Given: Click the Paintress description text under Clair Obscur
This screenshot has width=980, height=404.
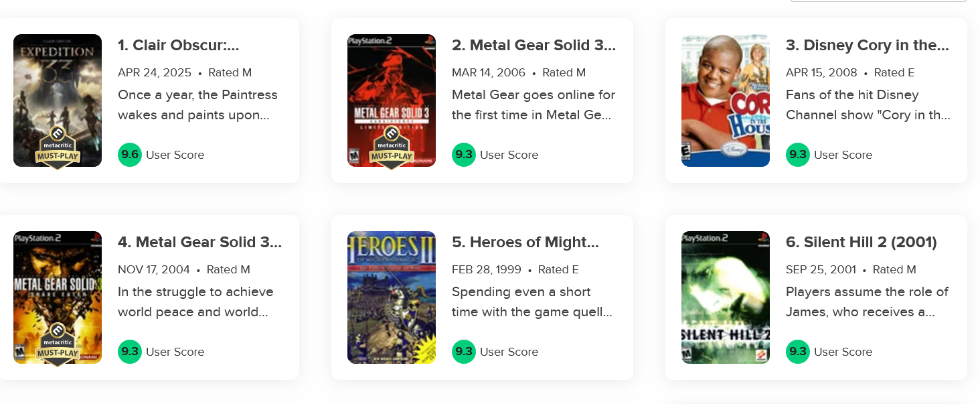Looking at the screenshot, I should pos(197,105).
